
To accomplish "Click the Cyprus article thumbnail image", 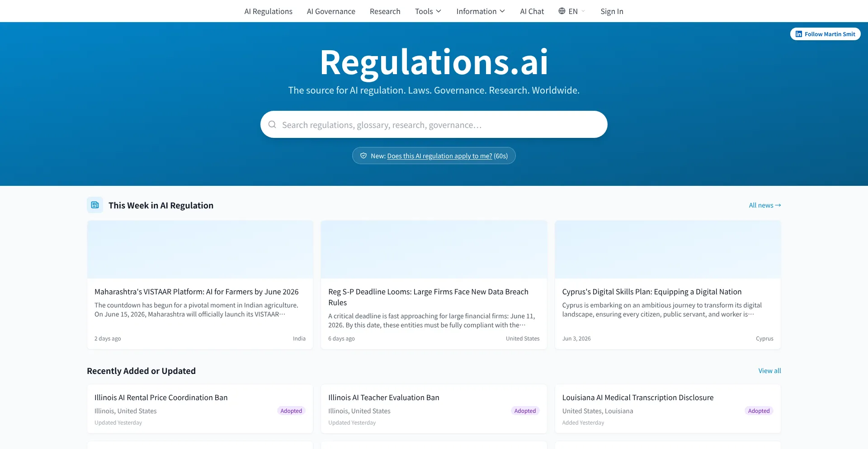I will tap(668, 249).
